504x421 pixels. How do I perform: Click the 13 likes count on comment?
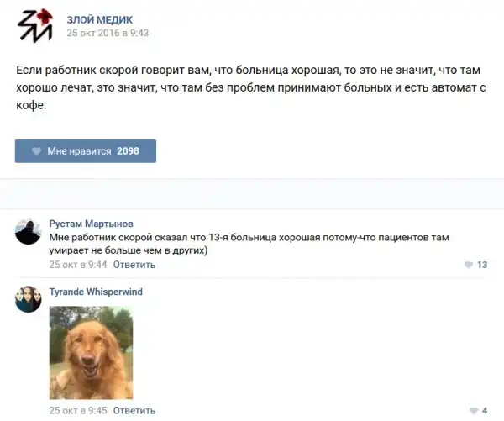point(482,265)
